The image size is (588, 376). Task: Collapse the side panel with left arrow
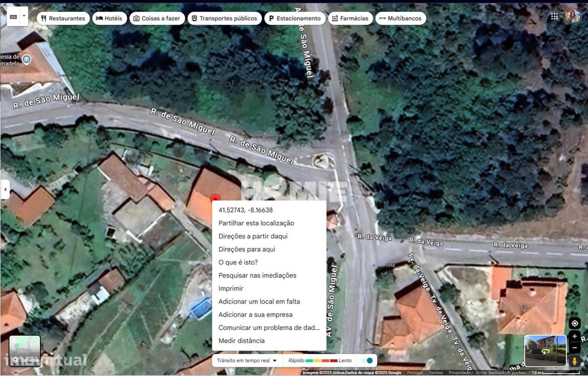(x=5, y=190)
